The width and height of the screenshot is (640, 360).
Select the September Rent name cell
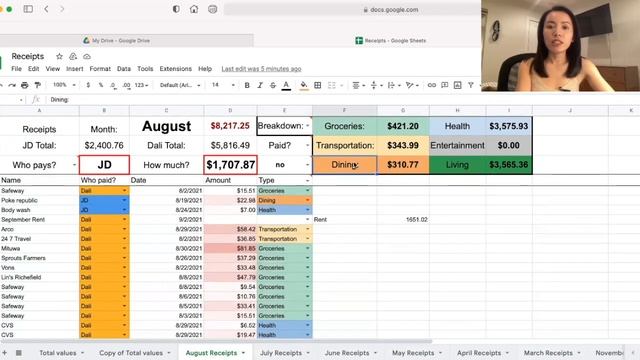pyautogui.click(x=40, y=220)
